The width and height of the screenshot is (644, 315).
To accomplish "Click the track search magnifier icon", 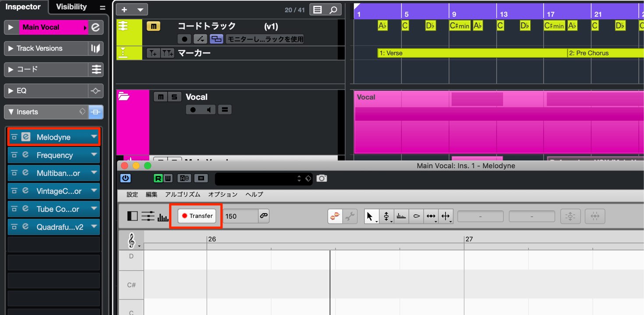I will 333,10.
